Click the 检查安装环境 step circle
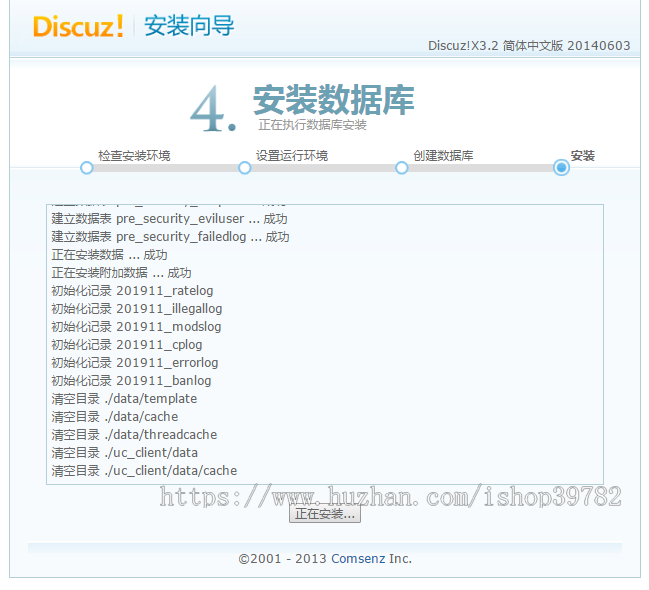The height and width of the screenshot is (590, 649). click(87, 168)
